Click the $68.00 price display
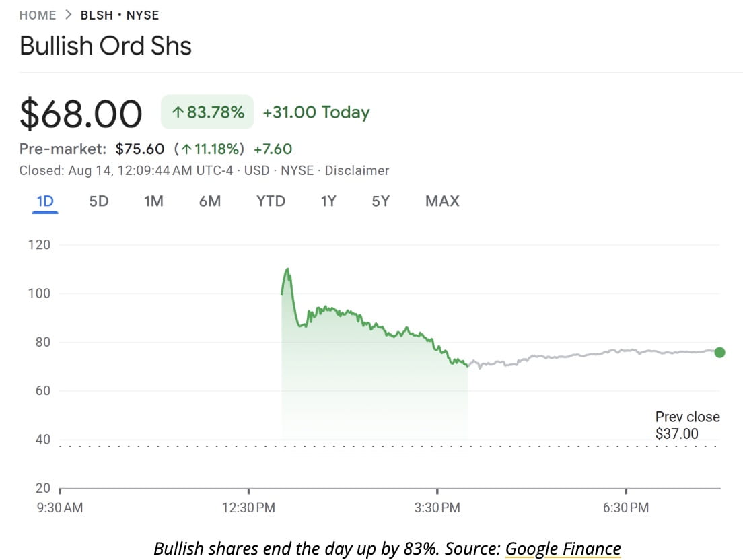Image resolution: width=743 pixels, height=560 pixels. pyautogui.click(x=81, y=113)
